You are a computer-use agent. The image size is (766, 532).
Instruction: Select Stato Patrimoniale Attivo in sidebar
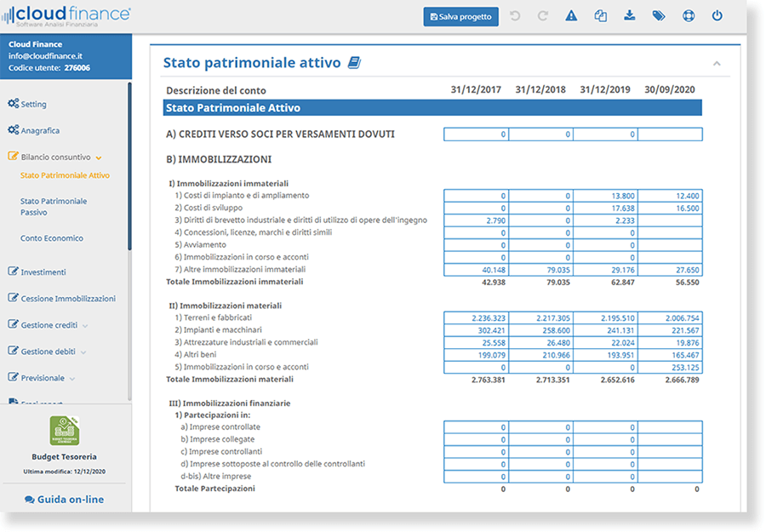65,175
